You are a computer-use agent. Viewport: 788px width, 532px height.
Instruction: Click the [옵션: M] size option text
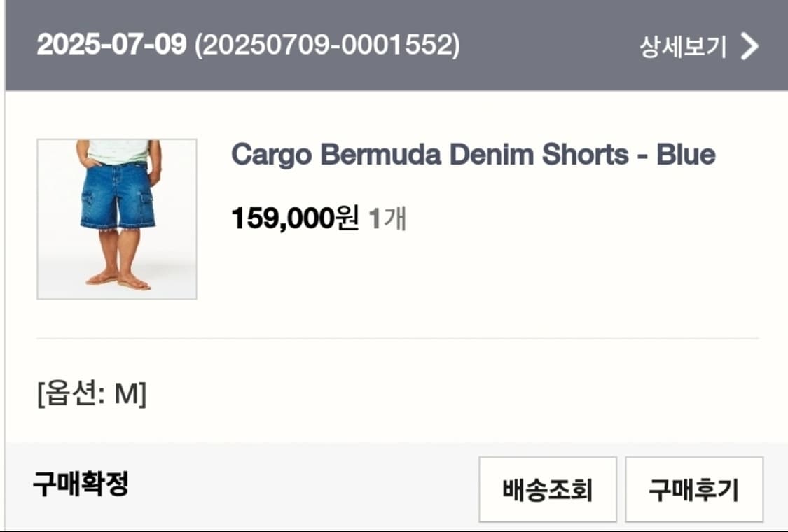pyautogui.click(x=92, y=395)
